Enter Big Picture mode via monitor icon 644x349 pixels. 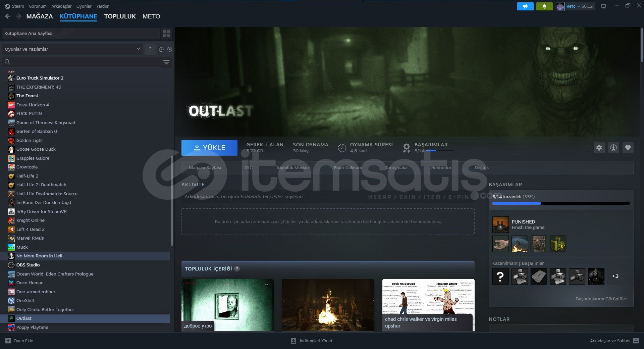coord(603,6)
